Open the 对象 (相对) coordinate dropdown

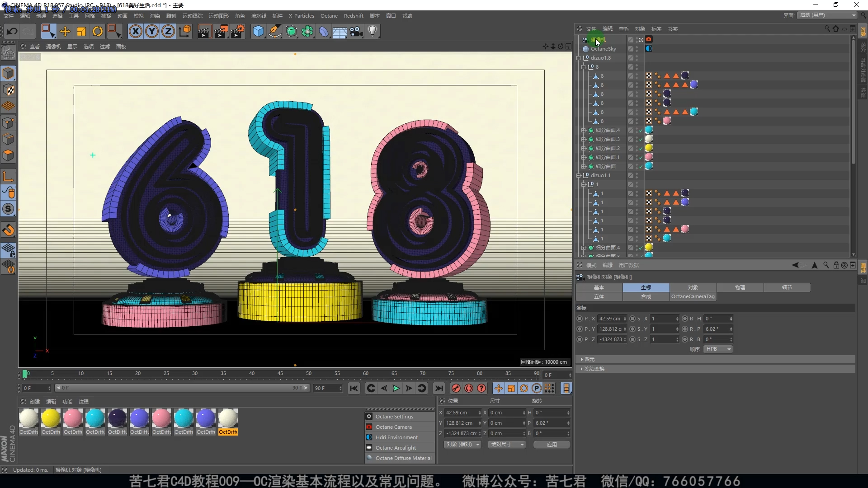(462, 445)
